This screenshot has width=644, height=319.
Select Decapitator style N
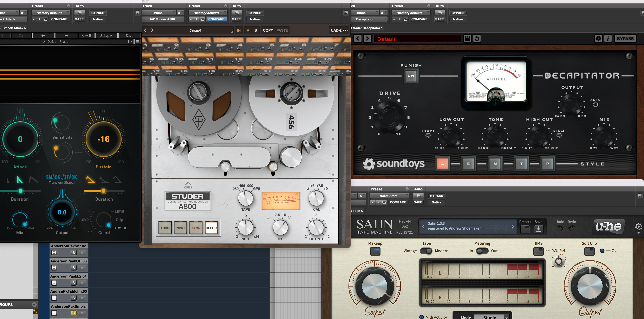tap(495, 164)
